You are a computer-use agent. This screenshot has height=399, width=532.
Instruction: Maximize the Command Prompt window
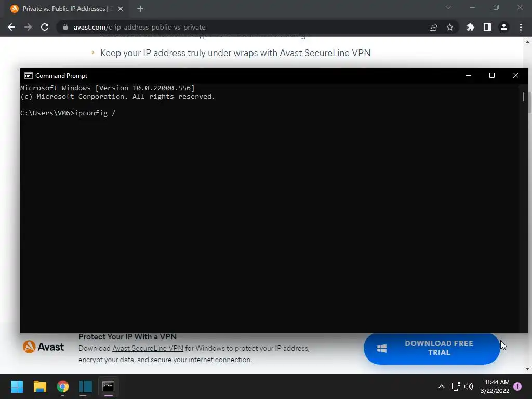(492, 76)
